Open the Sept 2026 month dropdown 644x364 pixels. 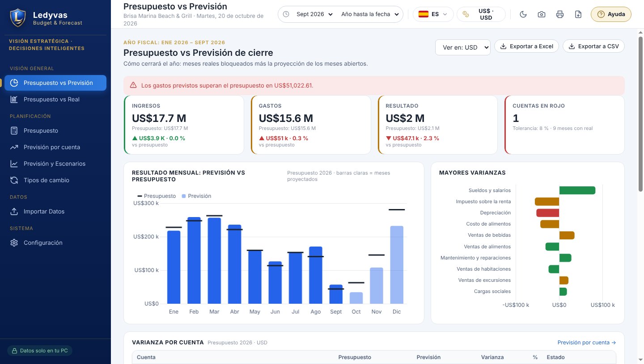click(315, 14)
